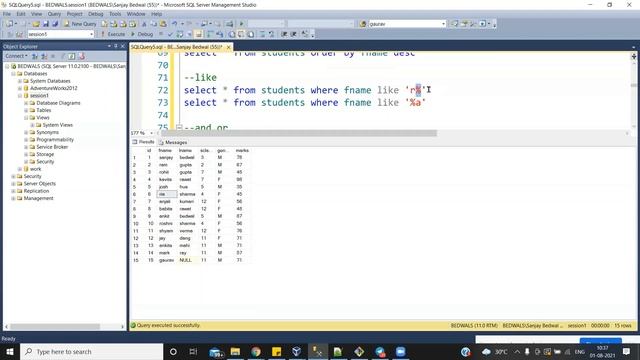
Task: Open the Project menu
Action: (x=75, y=14)
